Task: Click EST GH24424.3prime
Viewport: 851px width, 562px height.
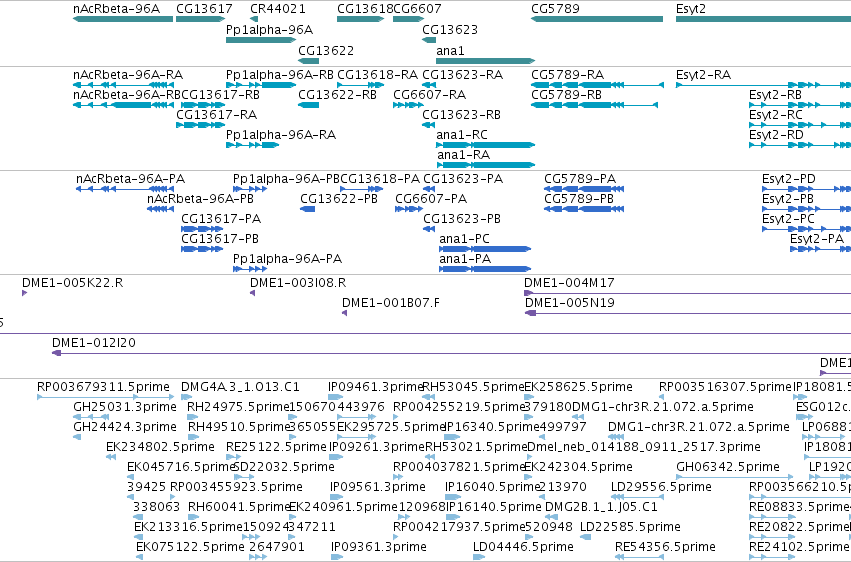Action: (77, 438)
